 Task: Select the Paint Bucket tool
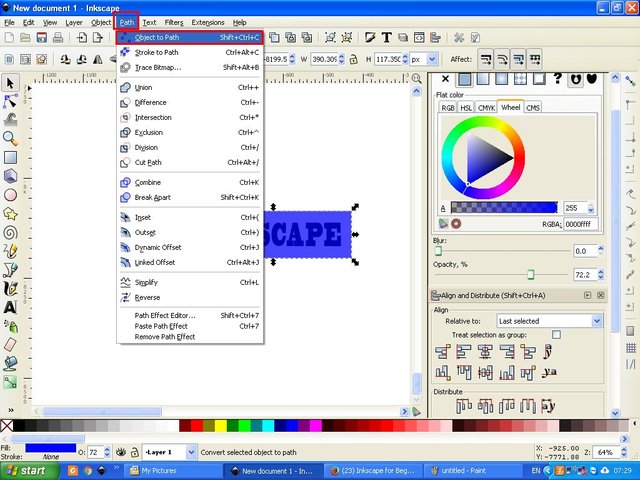(10, 363)
